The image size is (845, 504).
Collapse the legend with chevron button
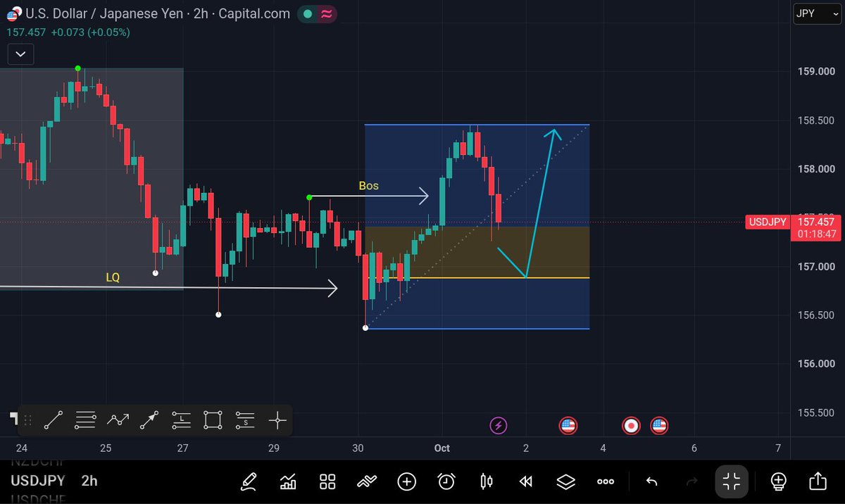[x=20, y=53]
